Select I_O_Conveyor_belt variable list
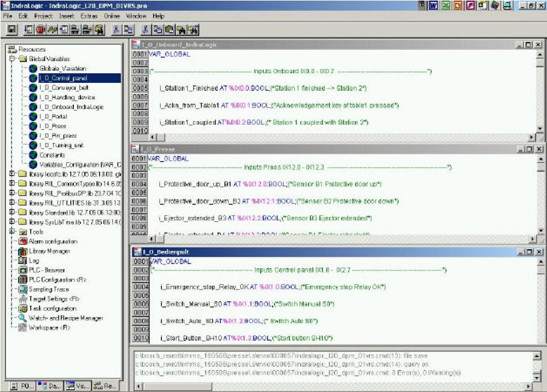Viewport: 547px width, 392px height. (64, 88)
